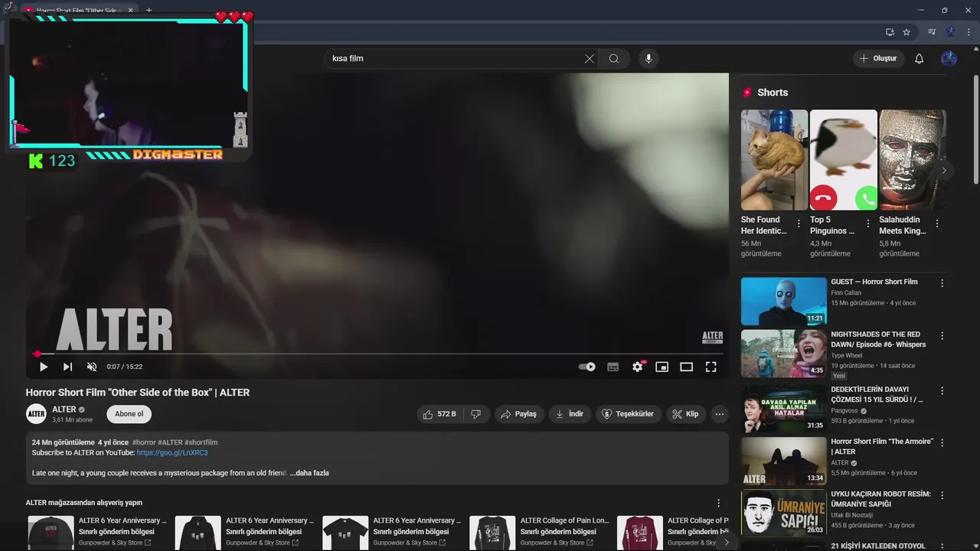The height and width of the screenshot is (551, 980).
Task: Show next Shorts with arrow
Action: (x=944, y=171)
